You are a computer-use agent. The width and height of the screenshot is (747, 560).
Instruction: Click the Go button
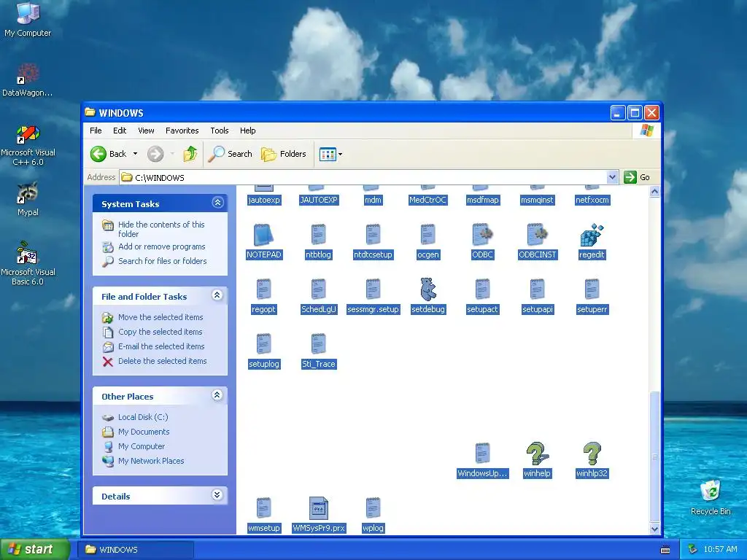637,177
